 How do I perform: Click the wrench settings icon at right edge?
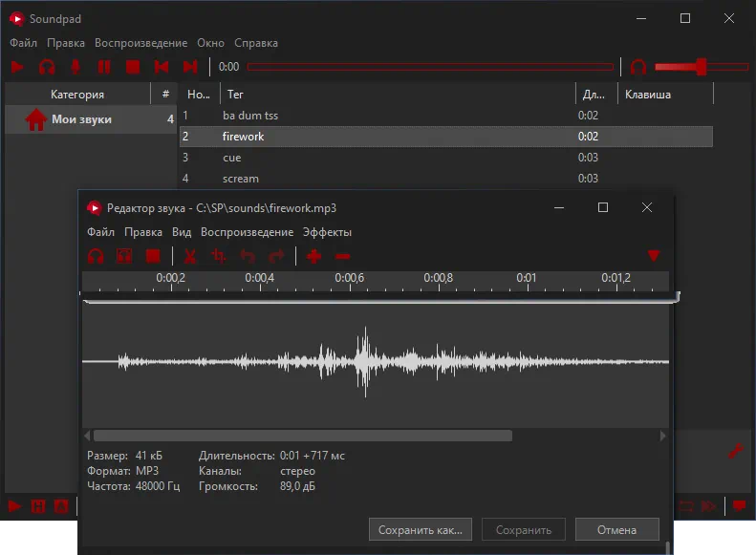point(735,451)
